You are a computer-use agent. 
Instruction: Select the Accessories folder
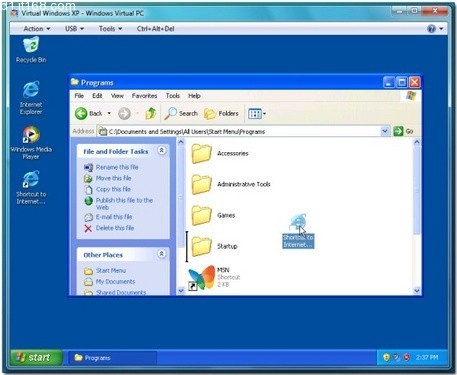coord(220,153)
